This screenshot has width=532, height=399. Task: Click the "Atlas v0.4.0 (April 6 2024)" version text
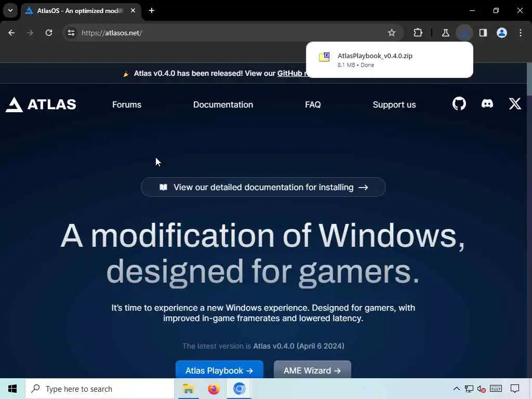[x=299, y=346]
